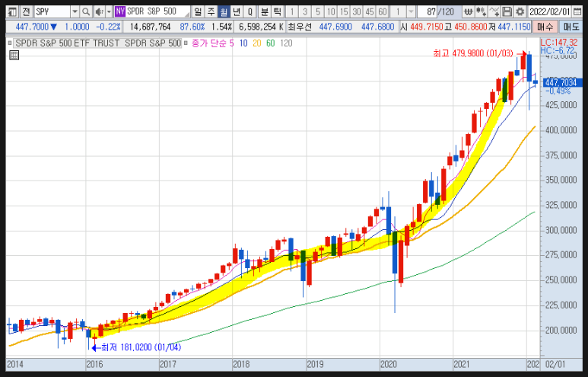This screenshot has width=588, height=377.
Task: Open chart settings gear icon
Action: coord(520,12)
